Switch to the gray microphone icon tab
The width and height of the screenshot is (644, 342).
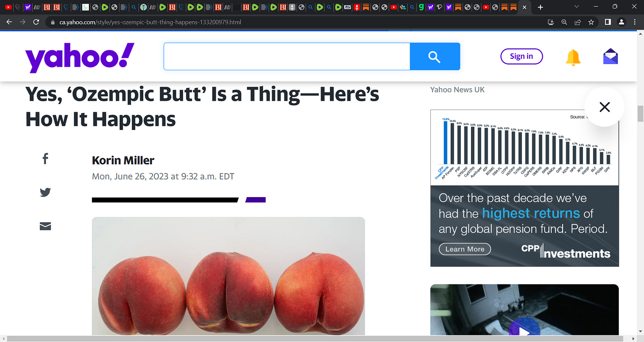[x=292, y=8]
